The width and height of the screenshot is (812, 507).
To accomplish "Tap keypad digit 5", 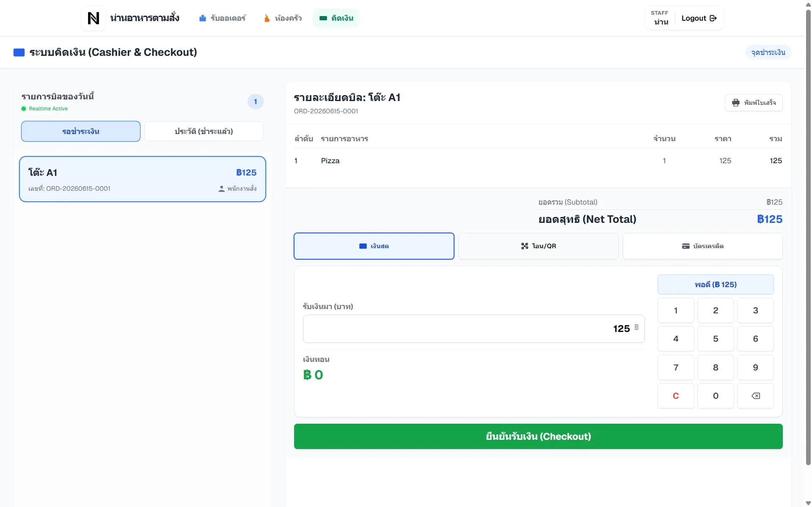I will pos(716,339).
